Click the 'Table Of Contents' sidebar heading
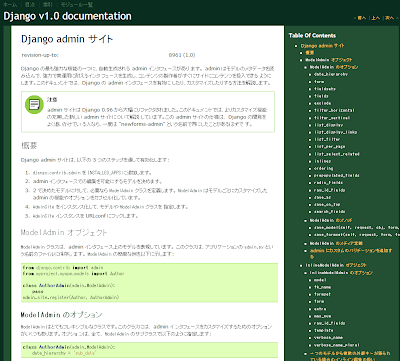The height and width of the screenshot is (361, 400). pyautogui.click(x=312, y=35)
